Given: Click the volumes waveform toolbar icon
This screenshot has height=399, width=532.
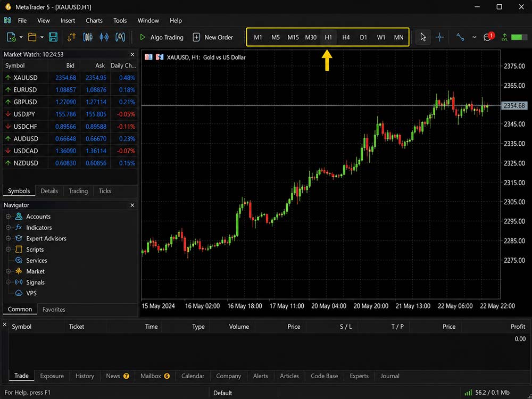Looking at the screenshot, I should (x=104, y=37).
